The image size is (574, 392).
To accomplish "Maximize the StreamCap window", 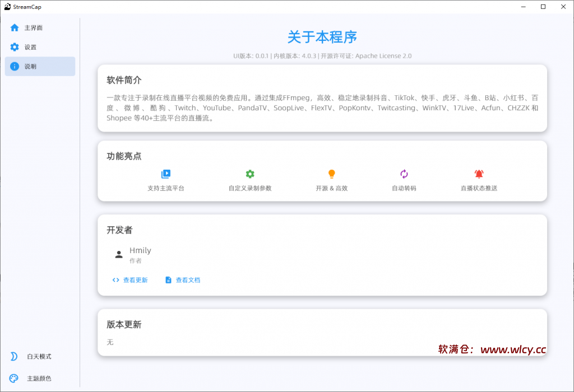I will pos(543,7).
